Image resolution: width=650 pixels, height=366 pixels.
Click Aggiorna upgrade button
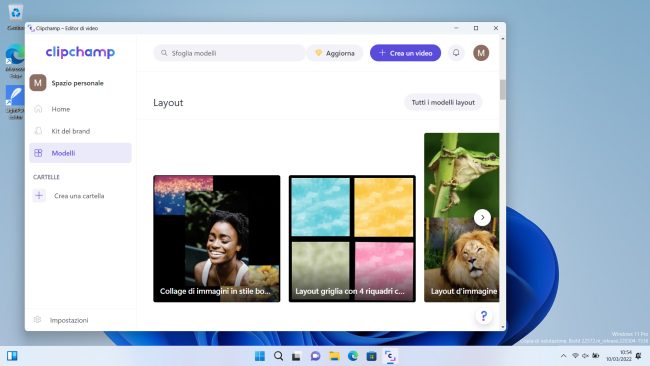pos(335,53)
